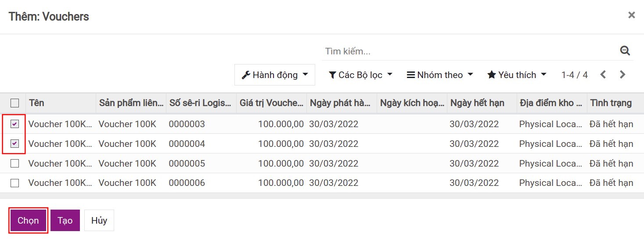Sort by Địa điểm kho column header
The width and height of the screenshot is (644, 246).
click(x=551, y=103)
